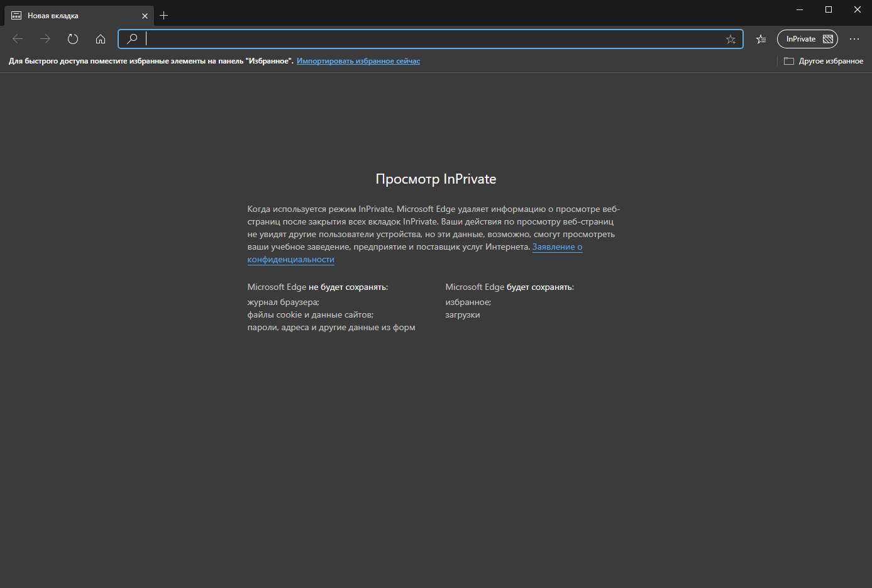Click "пароли, адреса и другие данные из форм"
Viewport: 872px width, 588px height.
click(x=331, y=328)
